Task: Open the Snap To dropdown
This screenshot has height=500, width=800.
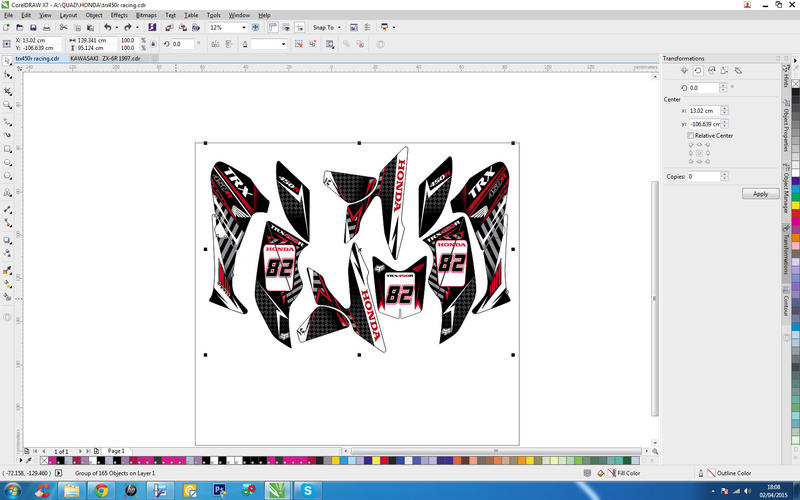Action: click(327, 28)
